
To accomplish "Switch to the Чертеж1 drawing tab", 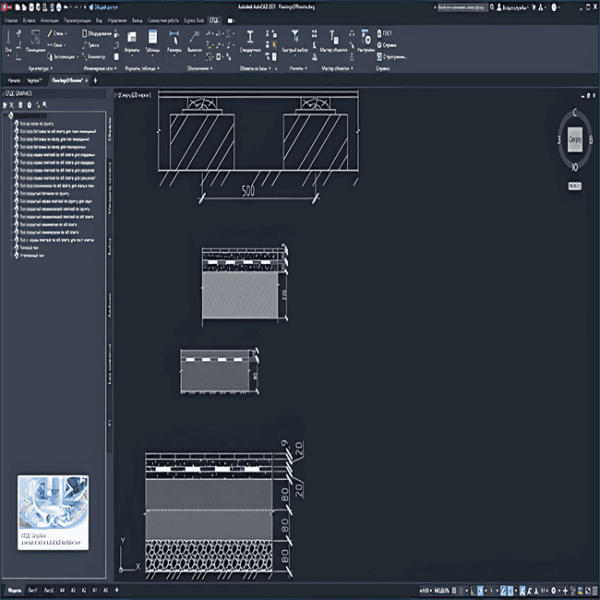I will click(x=34, y=80).
